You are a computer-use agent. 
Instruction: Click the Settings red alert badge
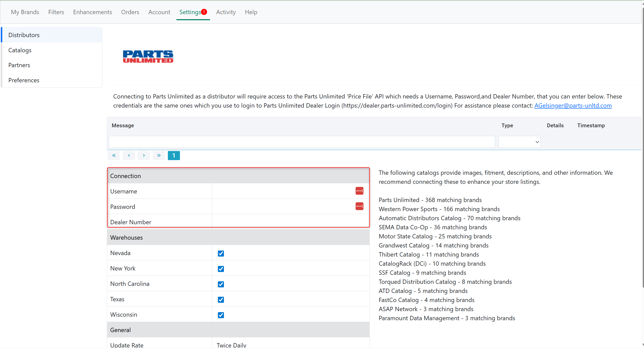[x=204, y=12]
